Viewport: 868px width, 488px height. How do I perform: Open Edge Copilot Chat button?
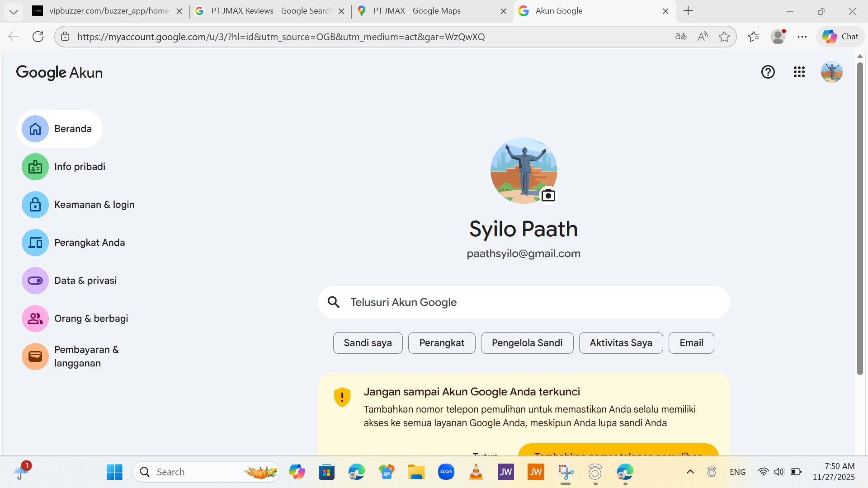(840, 37)
